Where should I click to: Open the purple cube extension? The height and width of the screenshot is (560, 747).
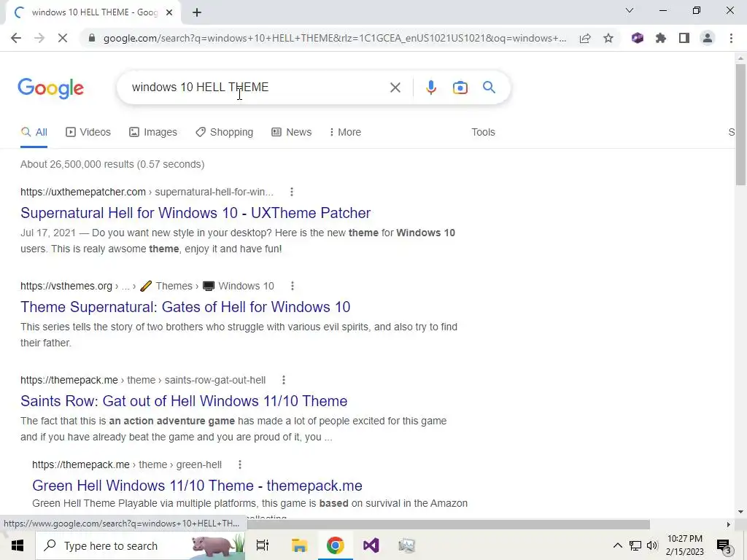638,38
